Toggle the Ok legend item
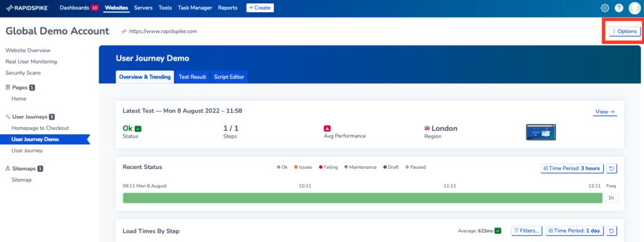This screenshot has height=242, width=644. pos(282,167)
